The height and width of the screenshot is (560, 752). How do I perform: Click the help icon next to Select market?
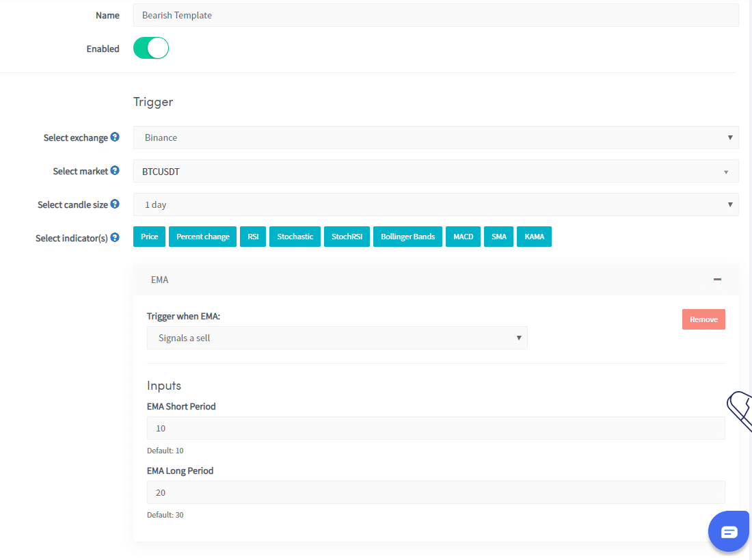coord(115,171)
